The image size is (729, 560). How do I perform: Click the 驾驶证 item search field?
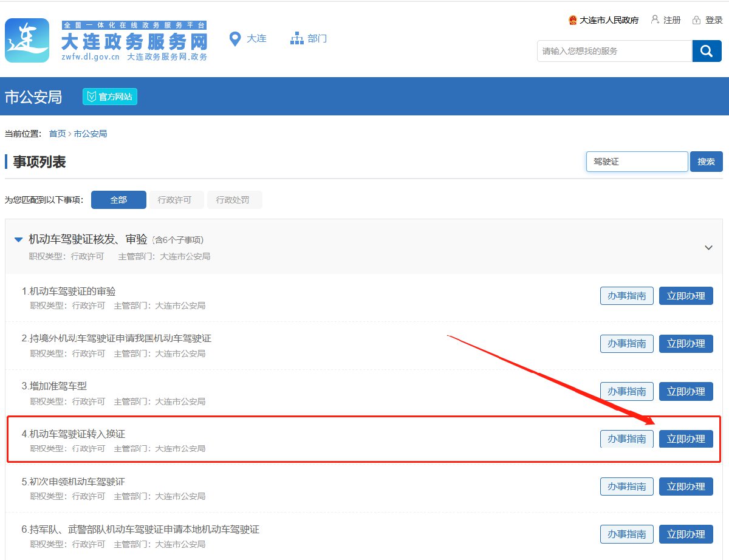click(637, 162)
